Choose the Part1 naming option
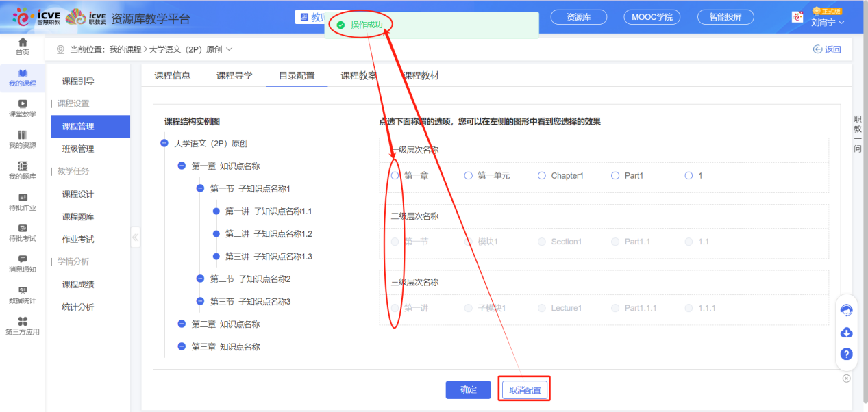 [x=615, y=175]
